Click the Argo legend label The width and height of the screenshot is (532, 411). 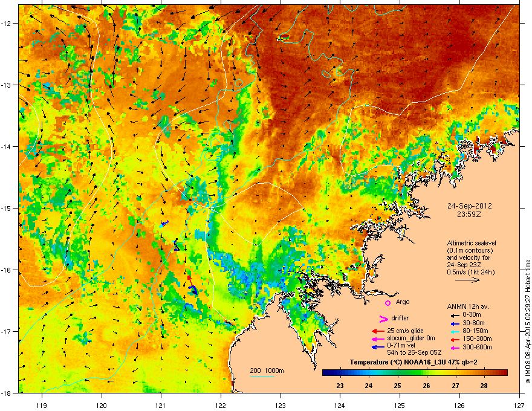pos(403,302)
